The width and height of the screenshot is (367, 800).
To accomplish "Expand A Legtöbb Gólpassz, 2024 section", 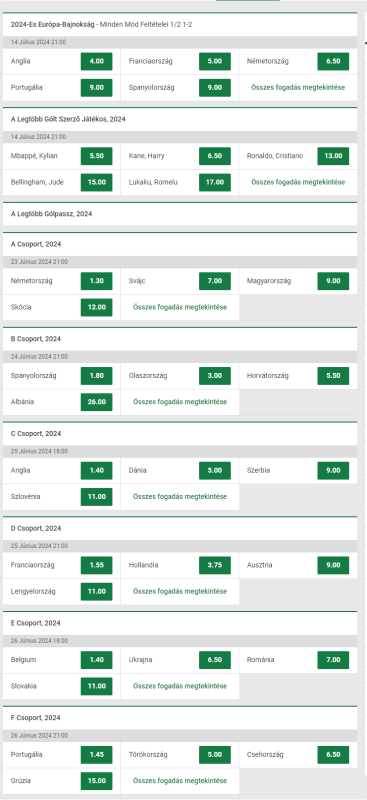I will (180, 214).
